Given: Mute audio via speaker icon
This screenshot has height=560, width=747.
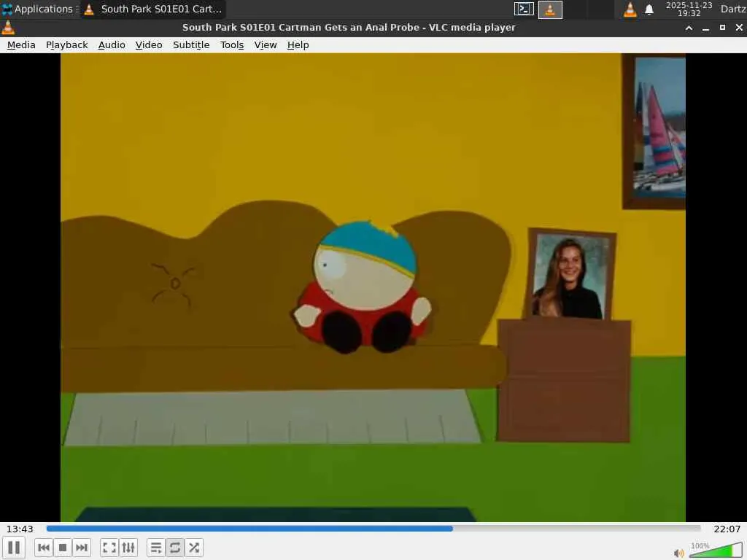Looking at the screenshot, I should coord(679,553).
